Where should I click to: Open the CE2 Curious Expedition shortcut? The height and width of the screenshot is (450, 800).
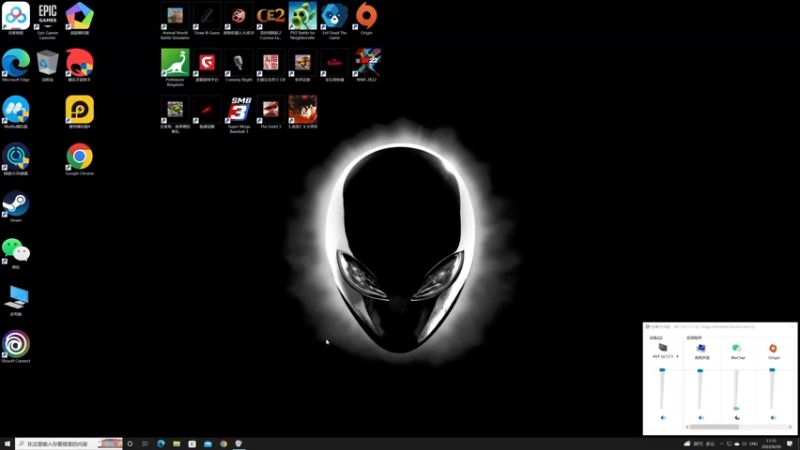[270, 19]
